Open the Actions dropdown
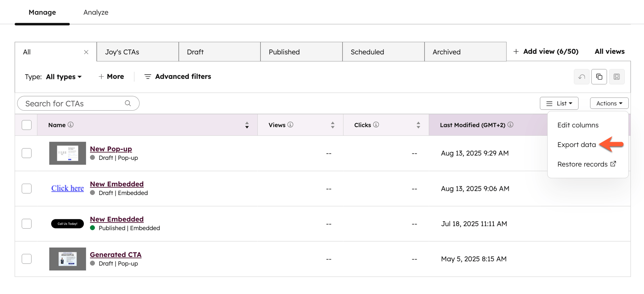The image size is (644, 294). pos(609,103)
